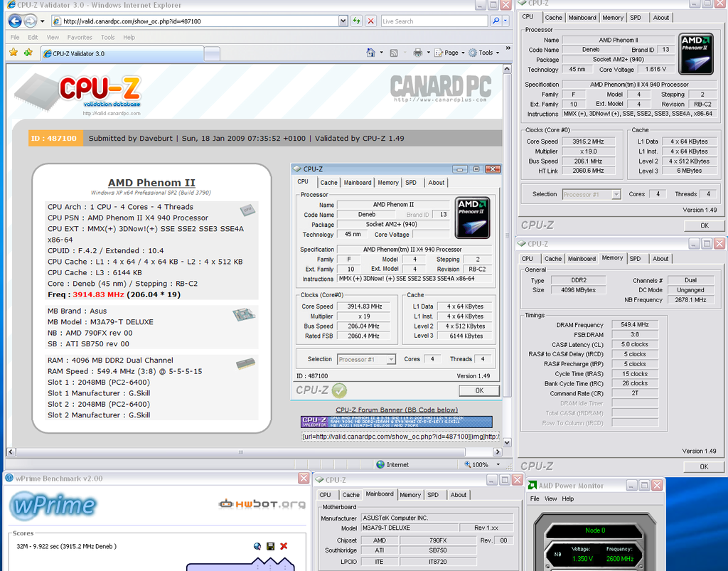This screenshot has width=728, height=571.
Task: Switch to Mainboard tab in top-right CPU-Z
Action: (582, 18)
